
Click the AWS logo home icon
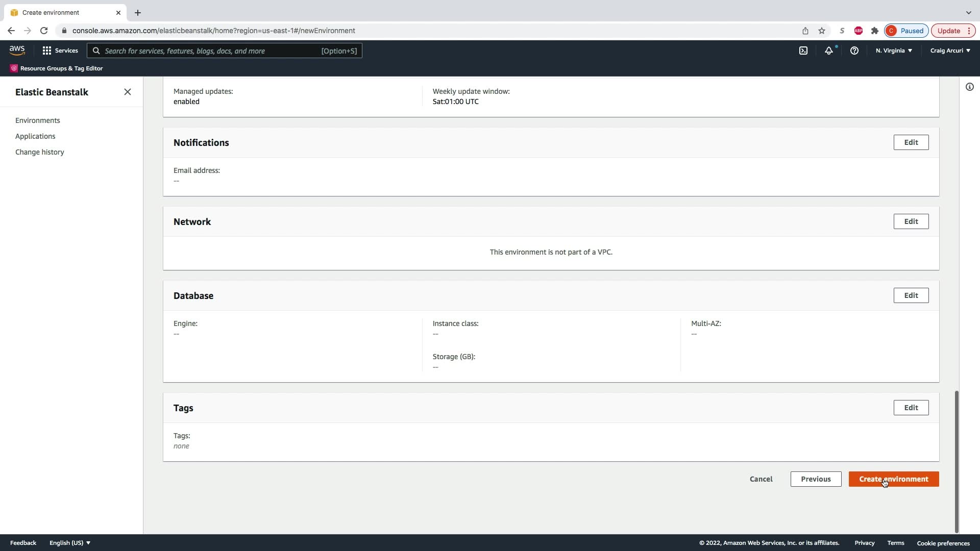17,50
